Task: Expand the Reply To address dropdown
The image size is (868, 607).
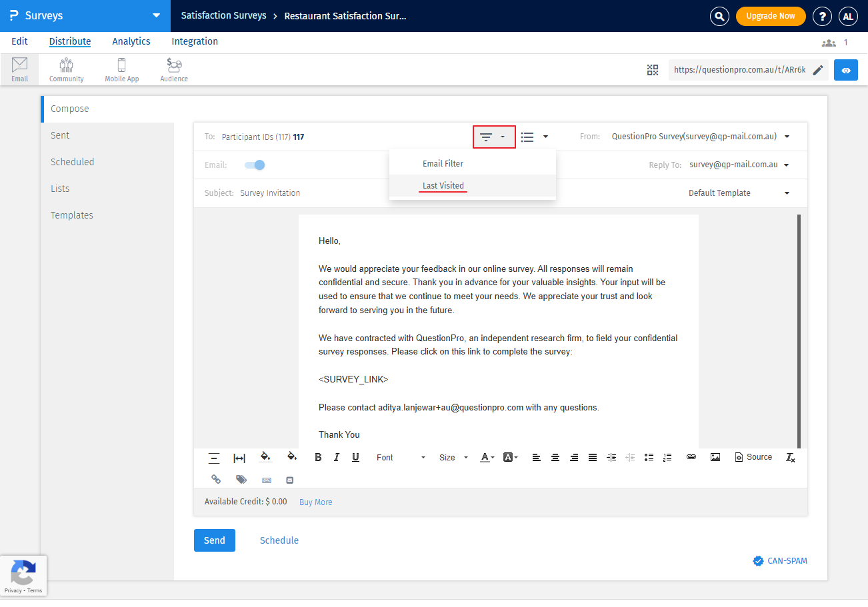Action: [787, 165]
